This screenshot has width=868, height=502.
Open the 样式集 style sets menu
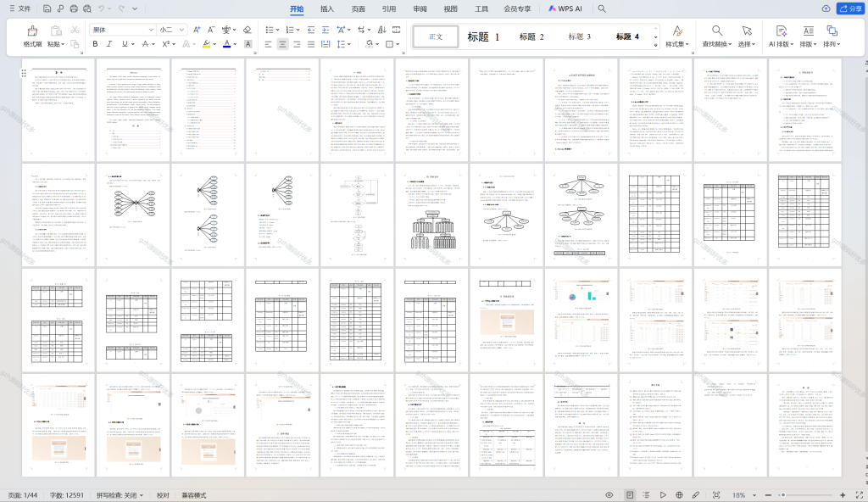tap(677, 36)
